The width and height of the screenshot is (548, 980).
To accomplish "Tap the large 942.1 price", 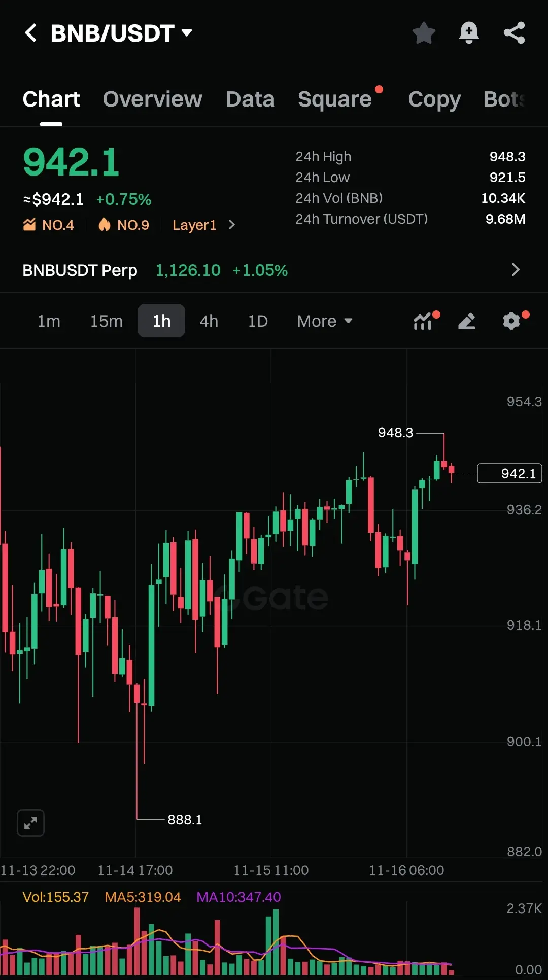I will 71,163.
